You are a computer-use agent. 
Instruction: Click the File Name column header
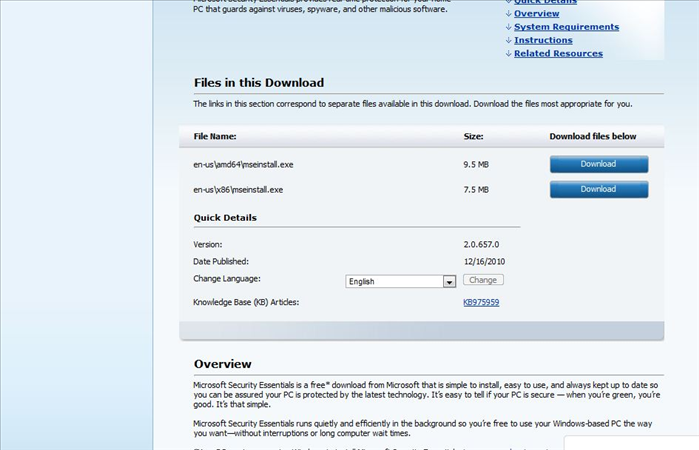pyautogui.click(x=215, y=136)
